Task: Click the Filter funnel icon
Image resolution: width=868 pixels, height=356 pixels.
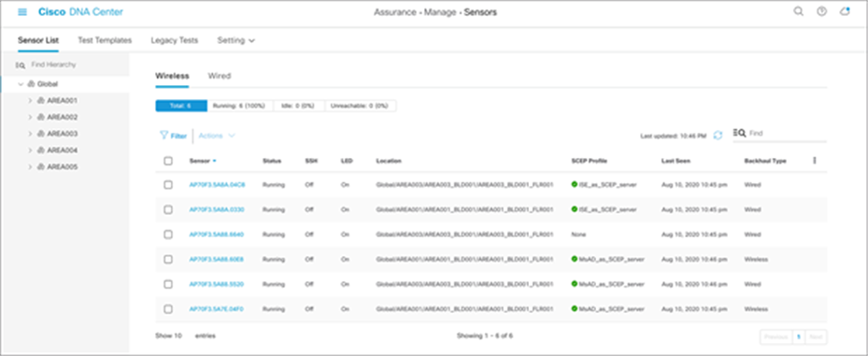Action: tap(164, 135)
